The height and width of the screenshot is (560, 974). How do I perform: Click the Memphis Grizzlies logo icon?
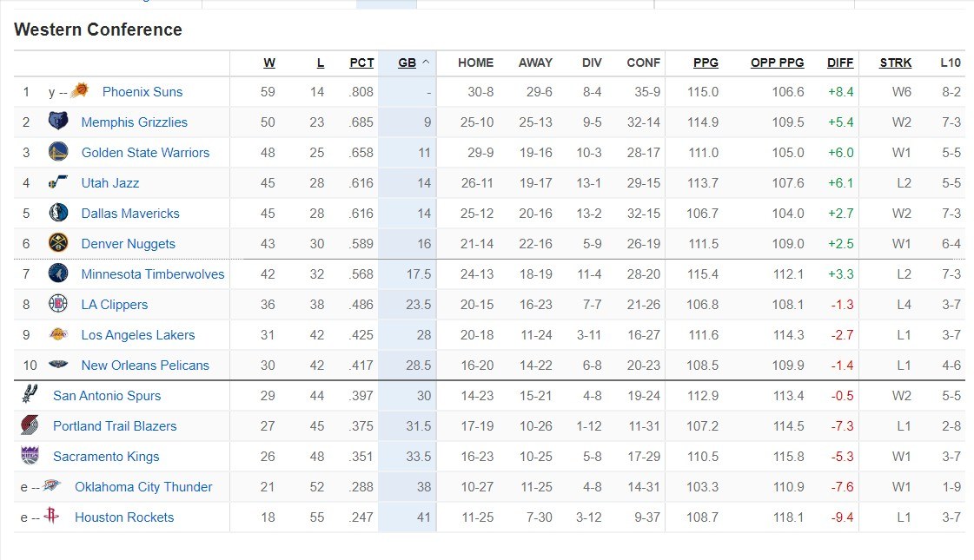pyautogui.click(x=58, y=122)
